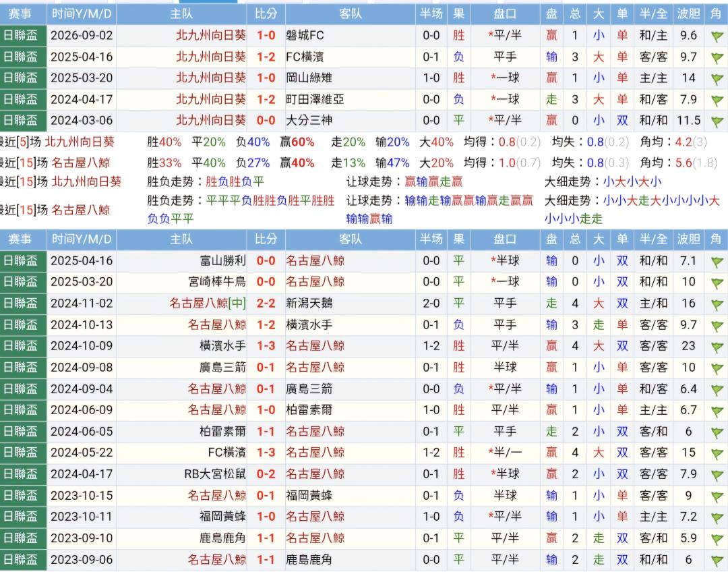Open 磐城FC team link
This screenshot has width=728, height=572.
tap(305, 35)
